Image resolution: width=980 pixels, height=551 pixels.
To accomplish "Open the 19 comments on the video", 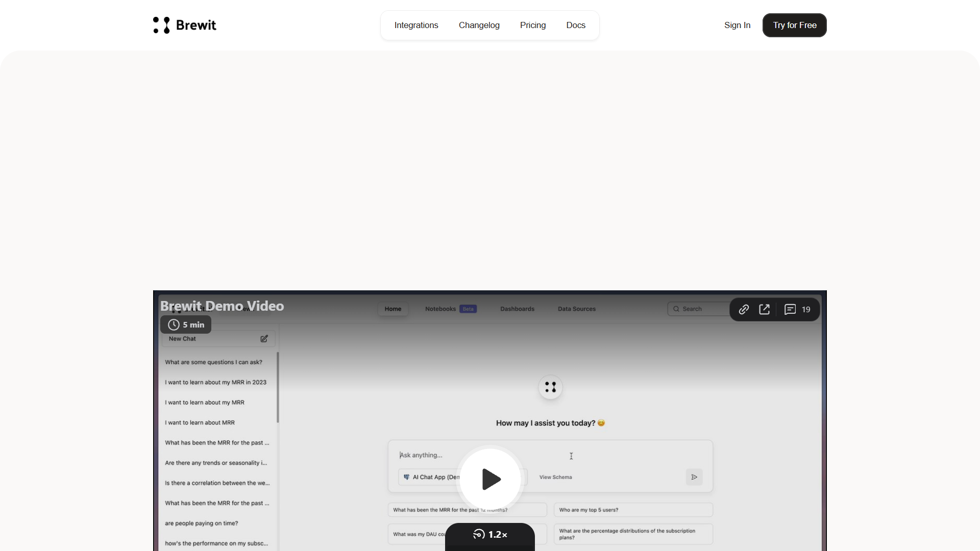I will (x=797, y=309).
